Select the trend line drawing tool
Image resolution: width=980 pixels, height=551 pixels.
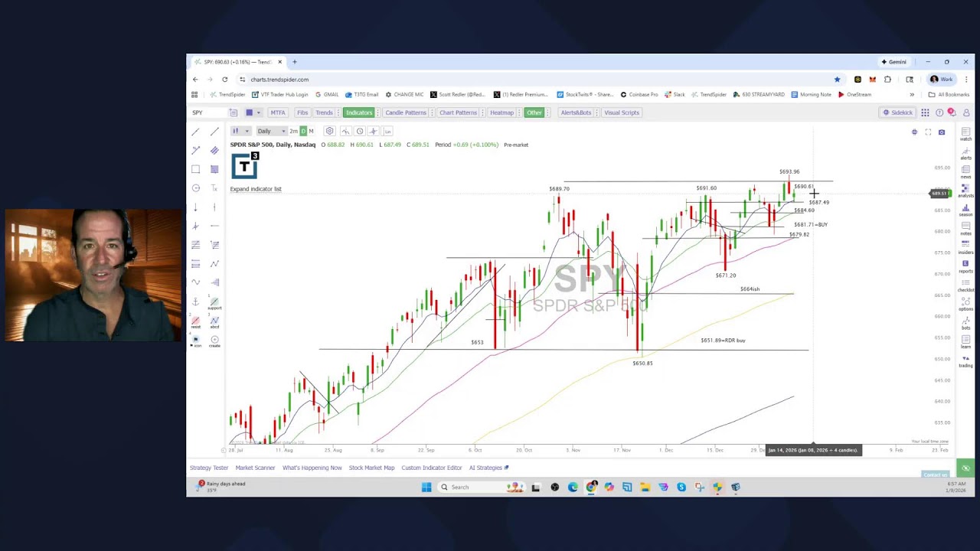coord(195,132)
